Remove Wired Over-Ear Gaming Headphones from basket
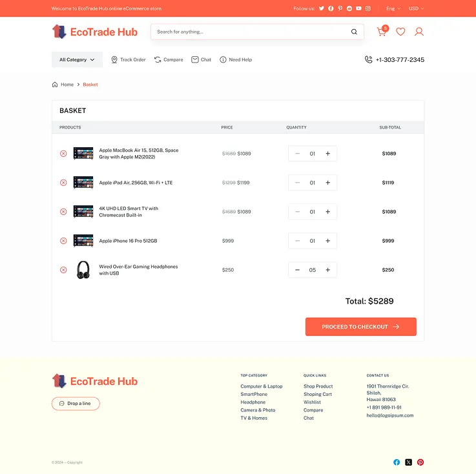This screenshot has width=476, height=474. click(63, 270)
